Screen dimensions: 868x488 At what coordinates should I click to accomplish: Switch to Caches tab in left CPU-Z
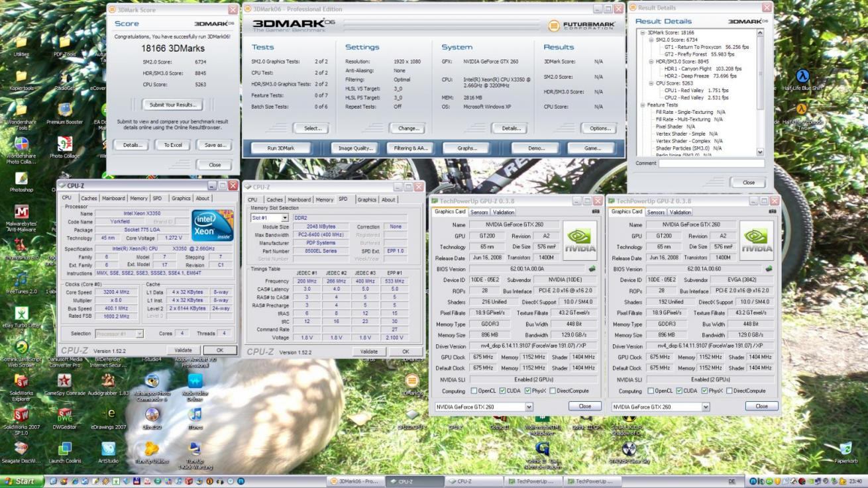[x=89, y=198]
